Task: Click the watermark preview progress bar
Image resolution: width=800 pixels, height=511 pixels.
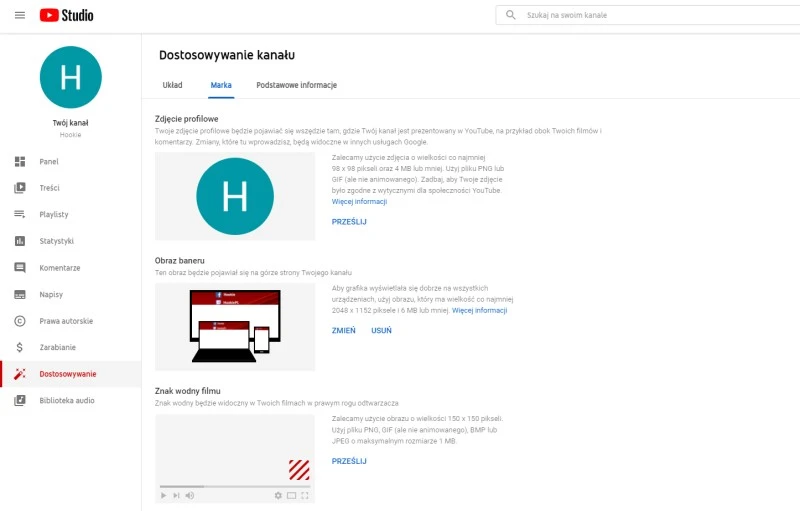Action: coord(235,487)
